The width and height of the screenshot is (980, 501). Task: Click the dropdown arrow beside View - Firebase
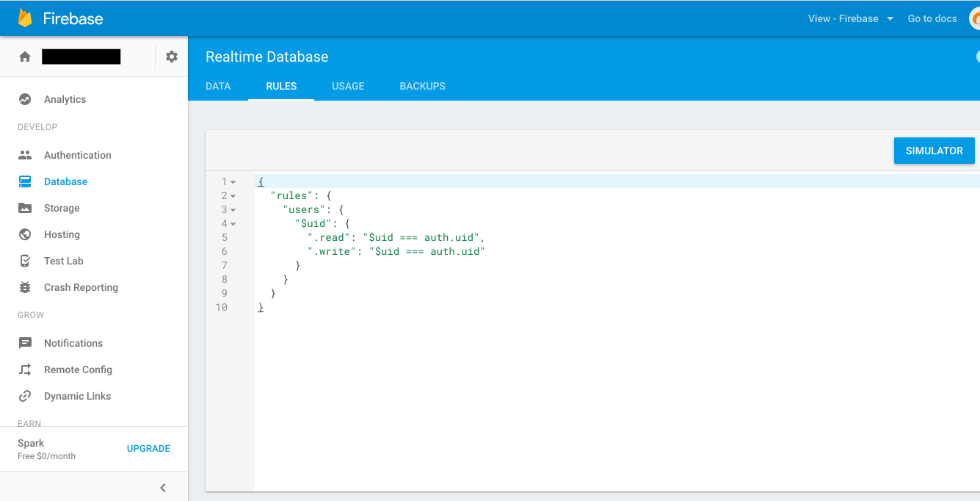[890, 19]
